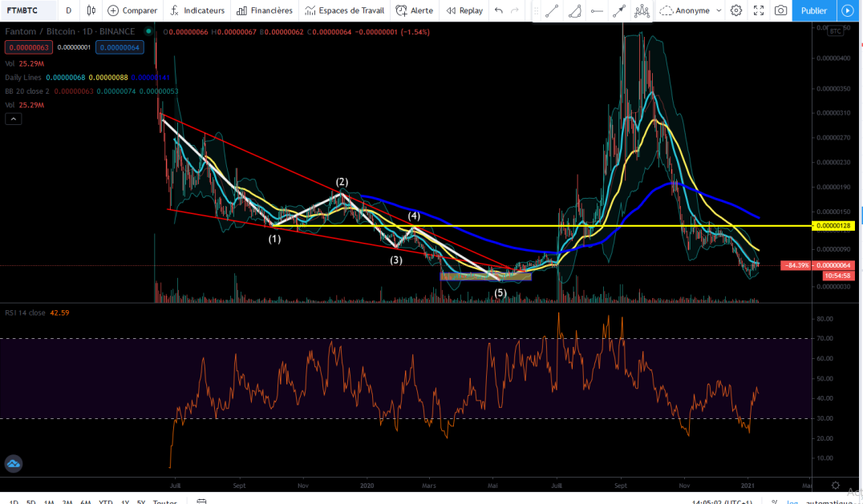Enter fullscreen mode
This screenshot has width=863, height=504.
pyautogui.click(x=759, y=10)
